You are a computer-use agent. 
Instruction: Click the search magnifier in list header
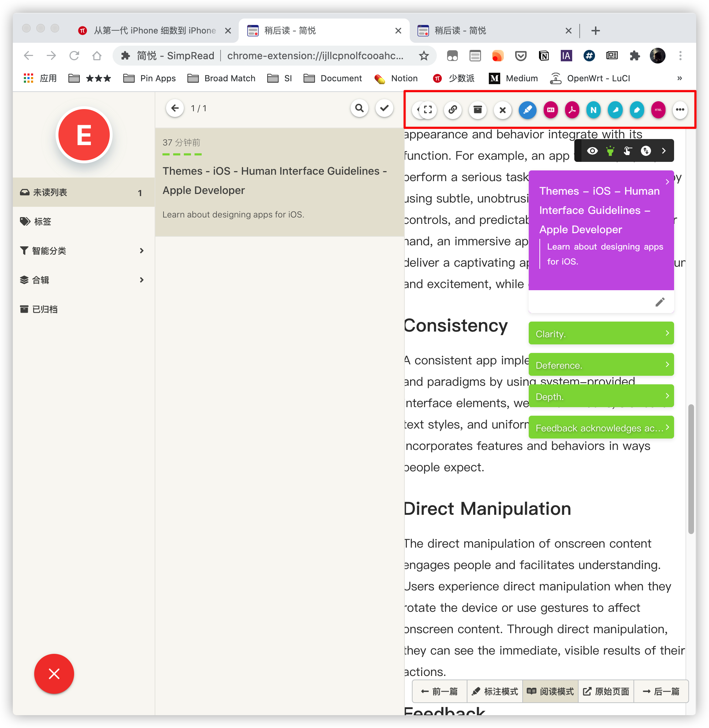pyautogui.click(x=359, y=108)
